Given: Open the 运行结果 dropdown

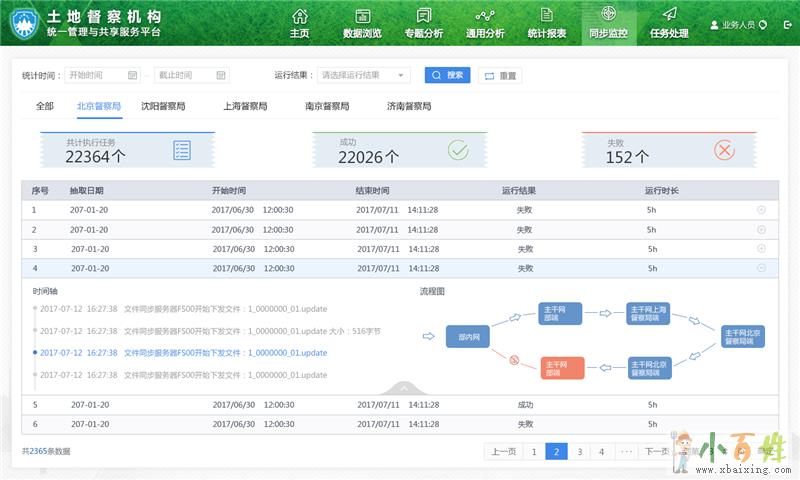Looking at the screenshot, I should [x=363, y=75].
